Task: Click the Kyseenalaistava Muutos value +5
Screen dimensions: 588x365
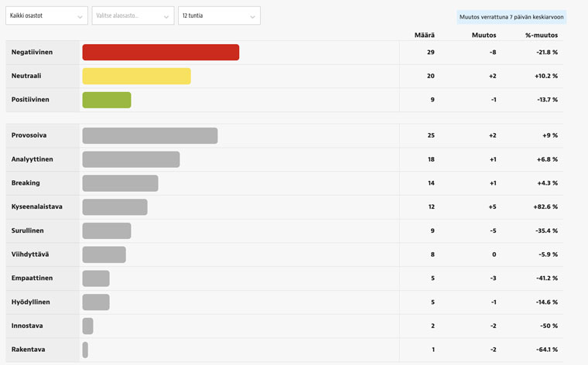Action: click(492, 206)
